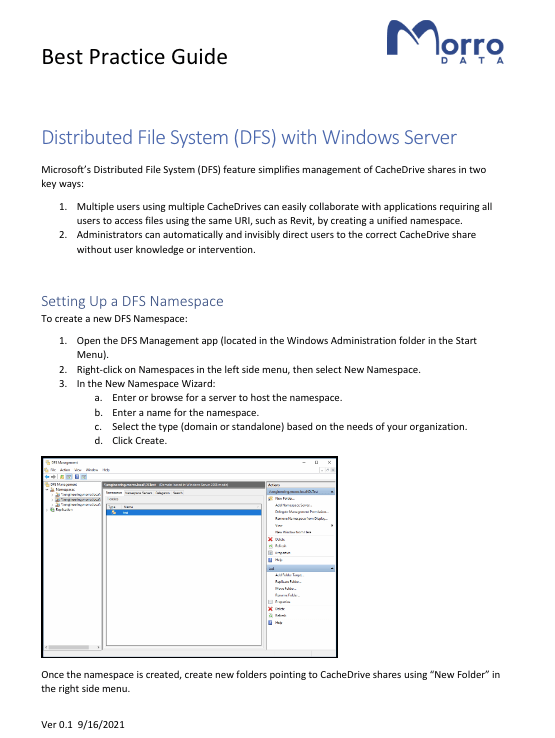
Task: Click the line beginning 'Right-click on Namespaces'
Action: [249, 370]
